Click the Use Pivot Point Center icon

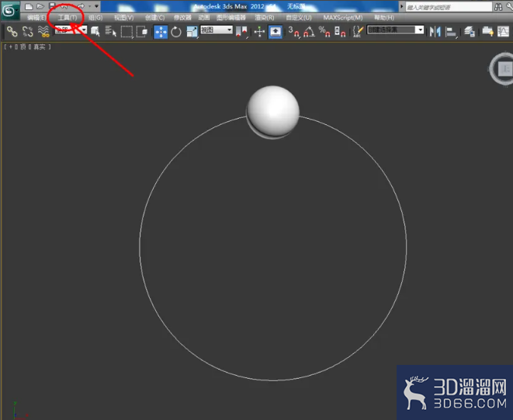click(x=241, y=32)
